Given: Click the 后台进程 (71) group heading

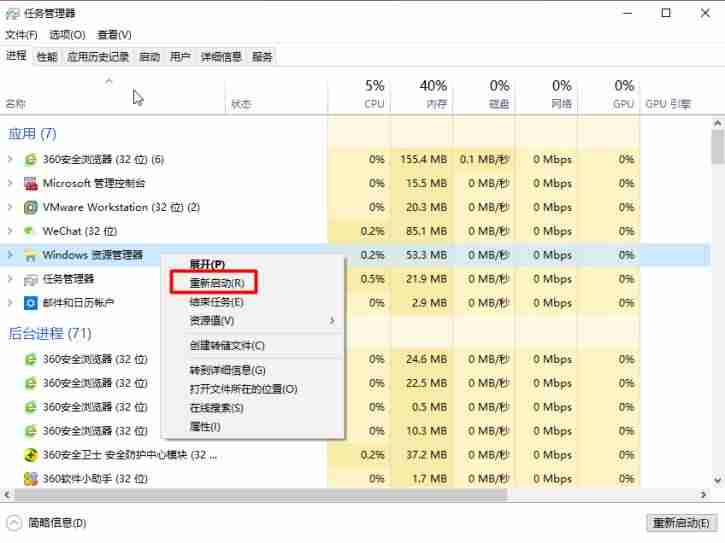Looking at the screenshot, I should (50, 333).
